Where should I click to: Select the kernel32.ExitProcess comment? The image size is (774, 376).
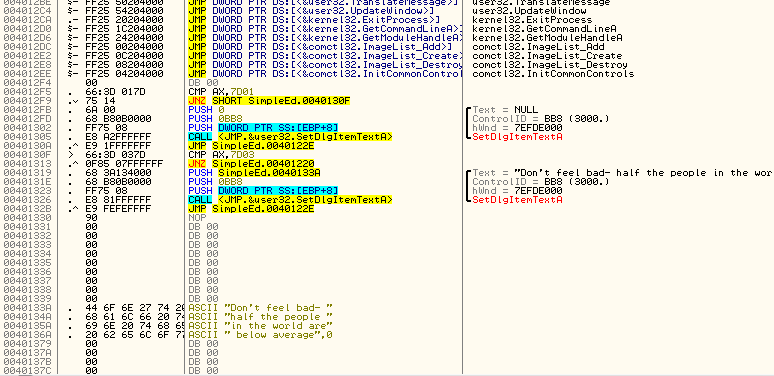532,20
